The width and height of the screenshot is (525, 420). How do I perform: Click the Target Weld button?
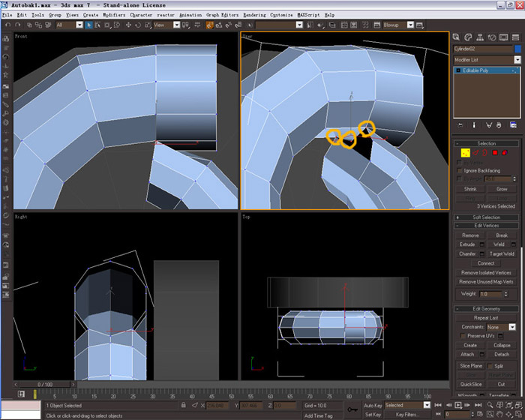tap(502, 254)
